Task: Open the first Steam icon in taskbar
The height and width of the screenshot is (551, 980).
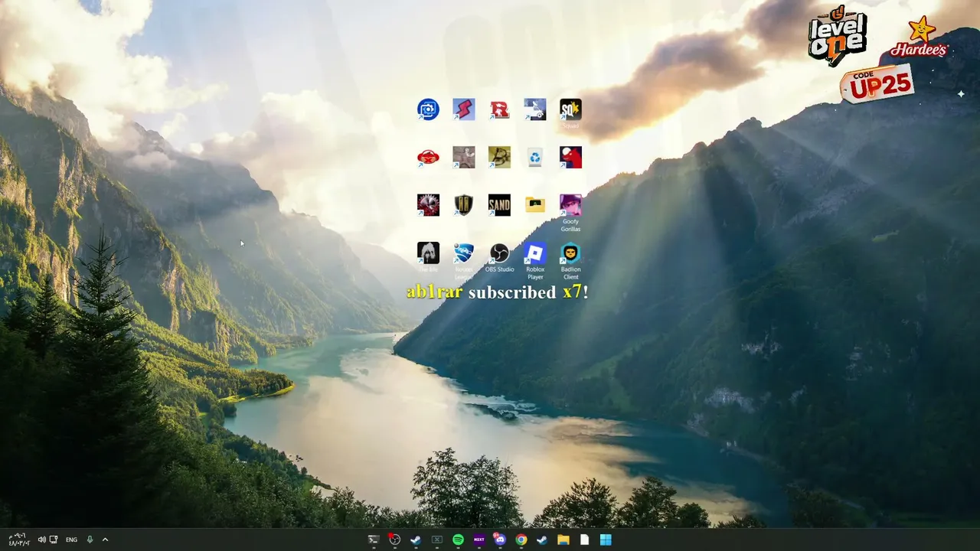Action: (x=416, y=540)
